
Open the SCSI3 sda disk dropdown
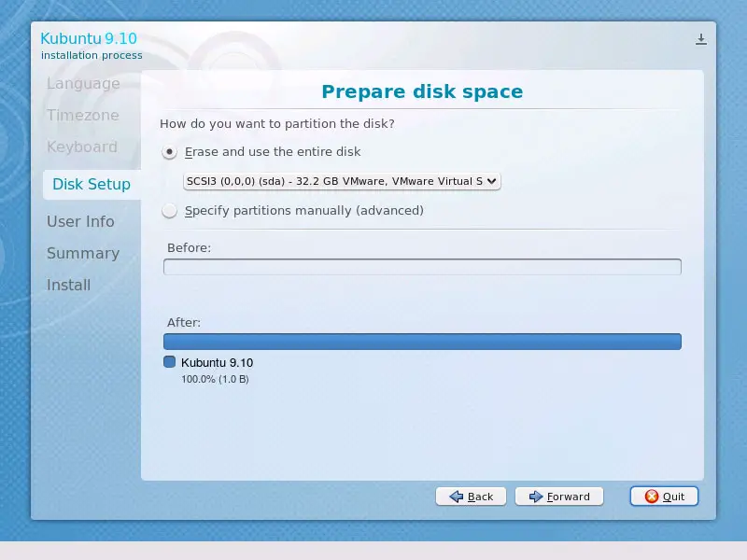(342, 181)
